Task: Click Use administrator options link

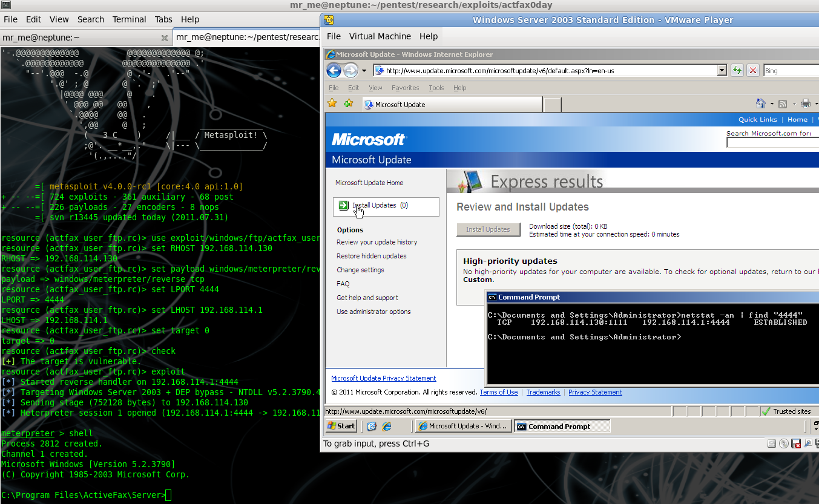Action: 373,312
